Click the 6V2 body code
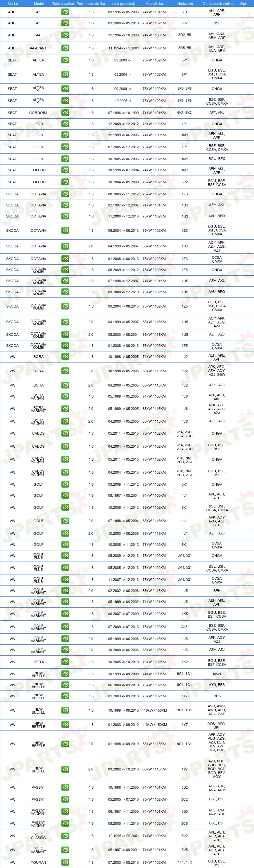The height and width of the screenshot is (868, 254). click(184, 836)
